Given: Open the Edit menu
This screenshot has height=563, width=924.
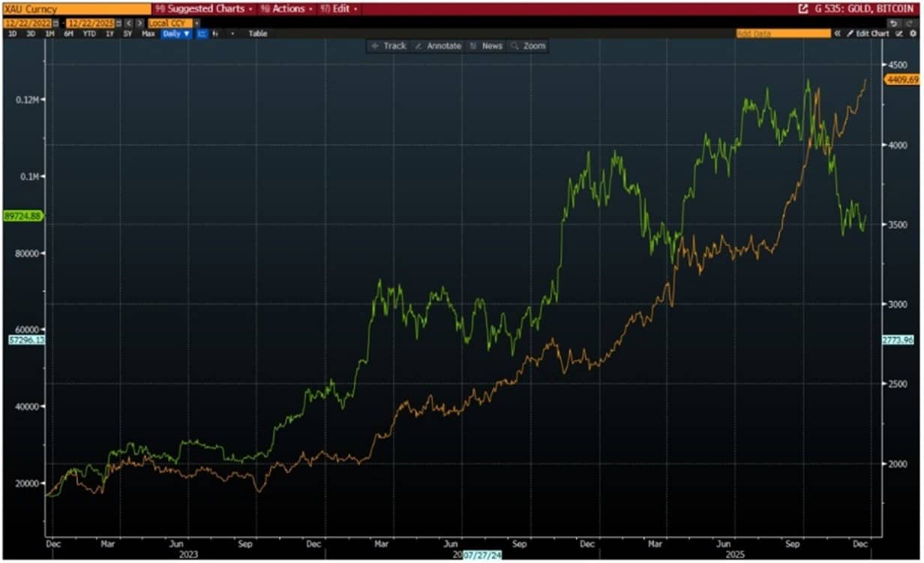Looking at the screenshot, I should (x=338, y=9).
